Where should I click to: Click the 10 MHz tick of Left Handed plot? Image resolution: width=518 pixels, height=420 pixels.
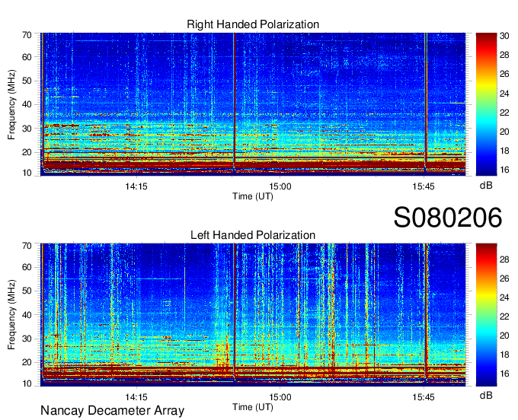27,383
